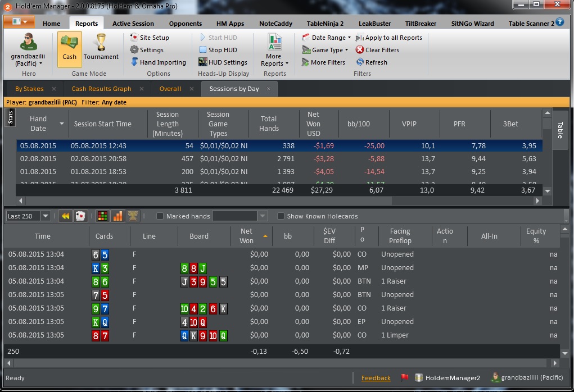Open the Last 250 hands dropdown
This screenshot has height=392, width=574.
click(46, 216)
